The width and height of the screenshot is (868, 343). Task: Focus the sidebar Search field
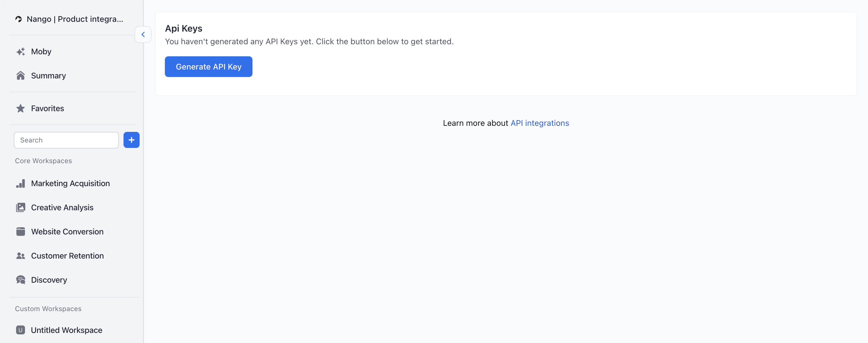[x=66, y=140]
